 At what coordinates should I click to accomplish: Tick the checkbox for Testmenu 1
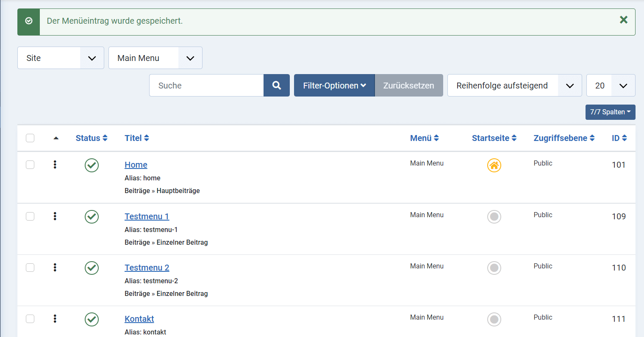click(30, 216)
